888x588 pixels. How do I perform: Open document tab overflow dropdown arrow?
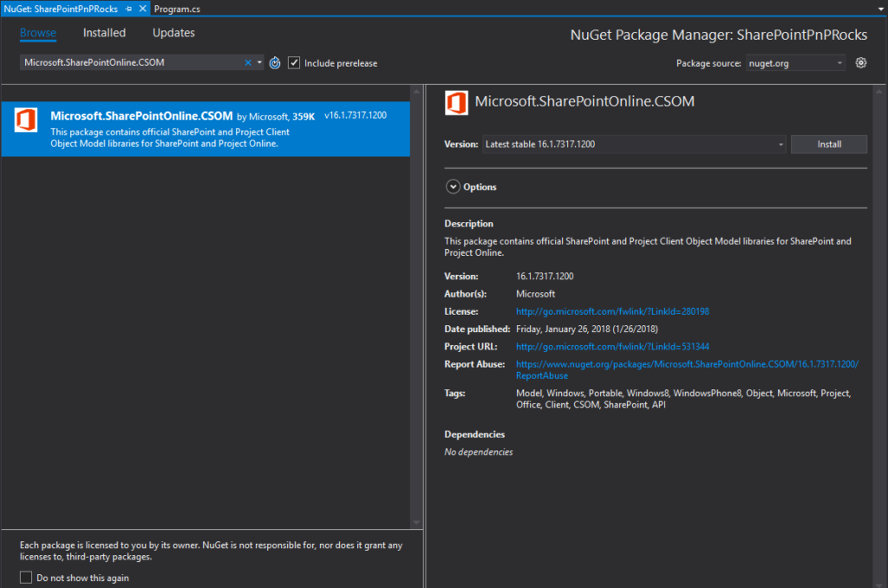pos(880,9)
